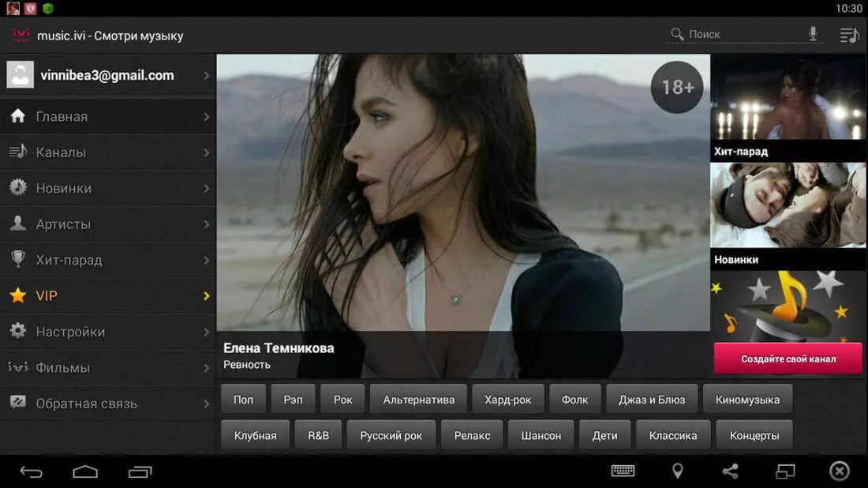
Task: Click the share icon in bottom bar
Action: [731, 471]
